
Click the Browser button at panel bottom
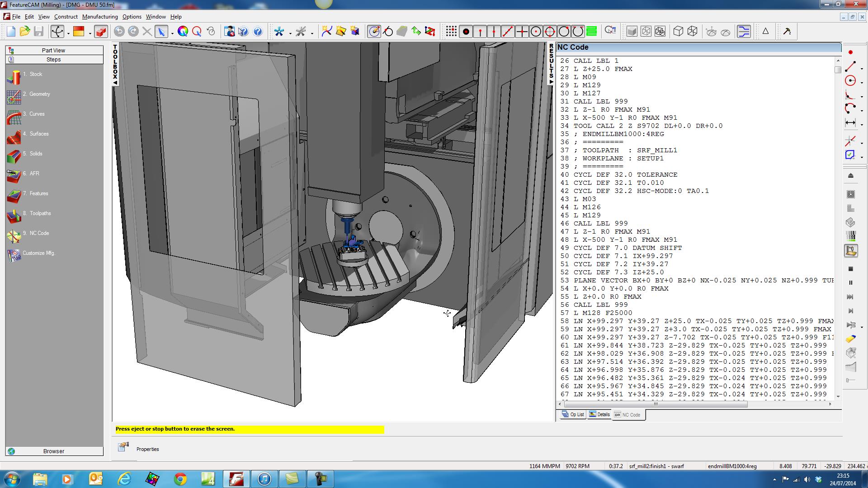[54, 451]
